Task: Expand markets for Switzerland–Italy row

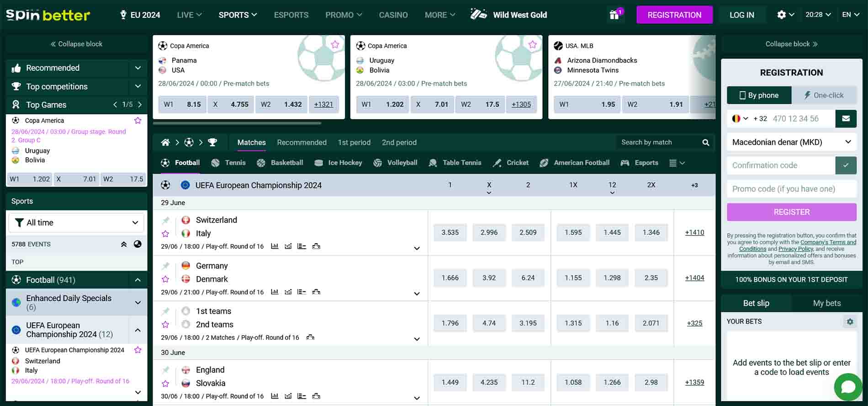Action: [417, 248]
